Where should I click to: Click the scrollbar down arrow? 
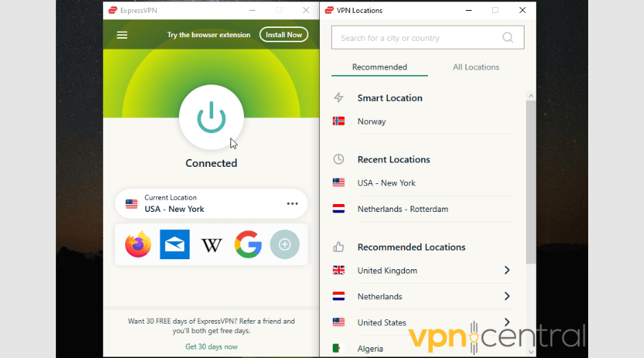531,352
